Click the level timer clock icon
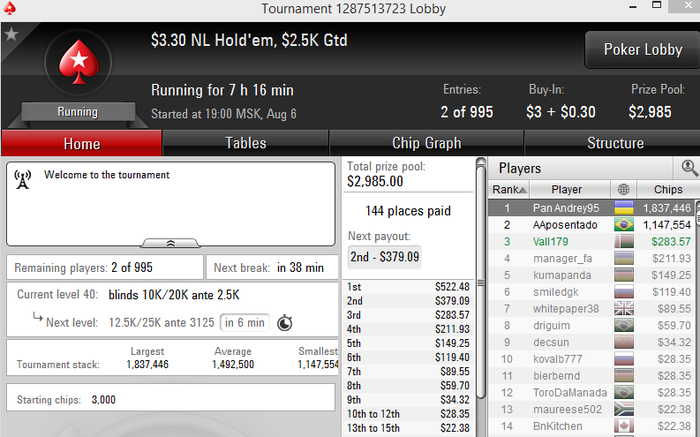Image resolution: width=700 pixels, height=437 pixels. (x=285, y=323)
